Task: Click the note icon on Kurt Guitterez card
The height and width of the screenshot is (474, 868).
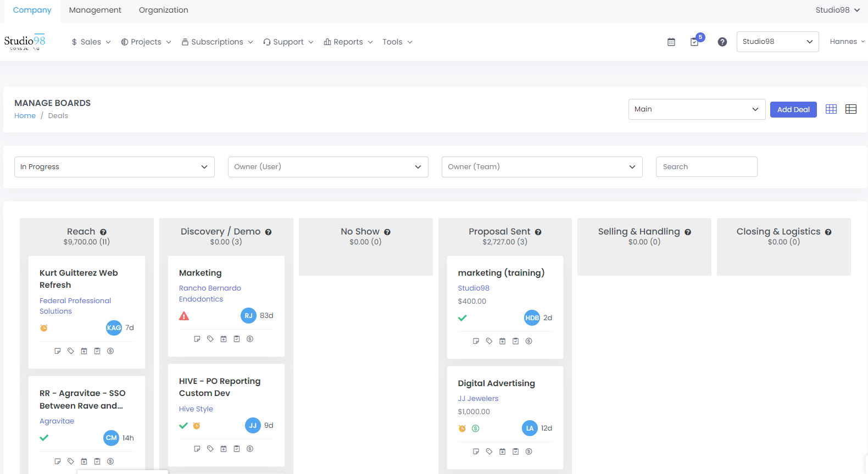Action: [58, 351]
